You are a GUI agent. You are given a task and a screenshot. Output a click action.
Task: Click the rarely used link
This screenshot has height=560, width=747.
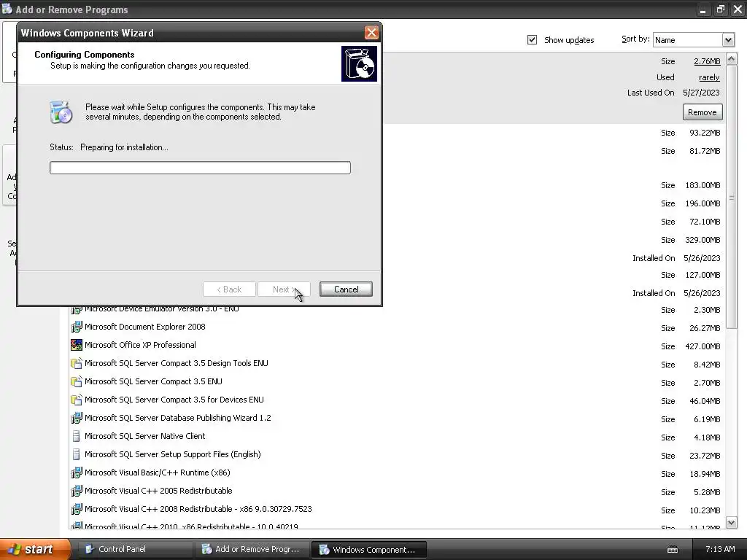pos(709,77)
